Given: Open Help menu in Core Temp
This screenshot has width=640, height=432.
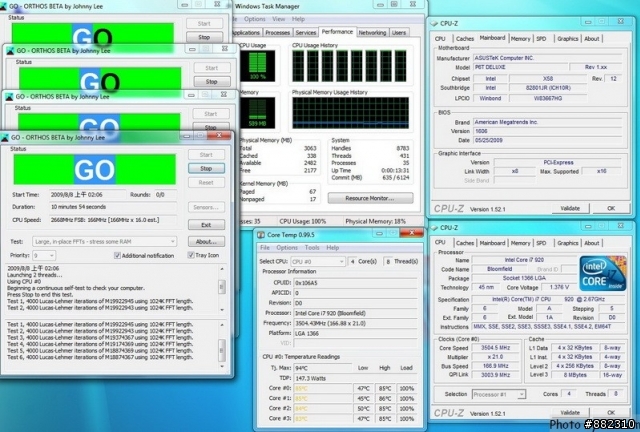Looking at the screenshot, I should coord(333,248).
